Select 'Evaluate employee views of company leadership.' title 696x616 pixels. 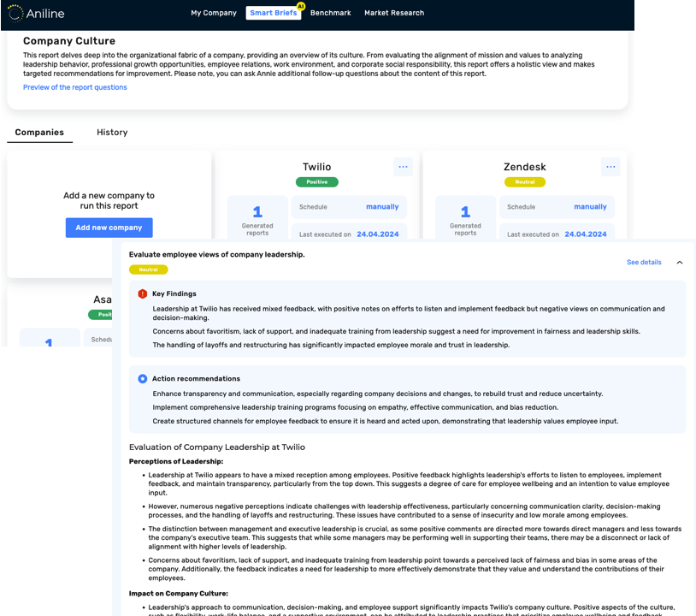216,254
